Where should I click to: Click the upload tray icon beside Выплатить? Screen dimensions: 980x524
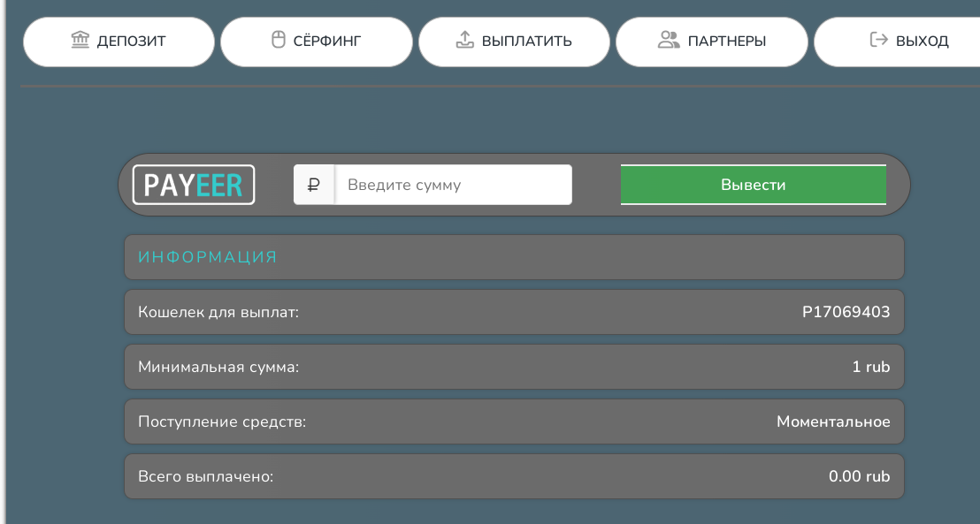[x=464, y=40]
